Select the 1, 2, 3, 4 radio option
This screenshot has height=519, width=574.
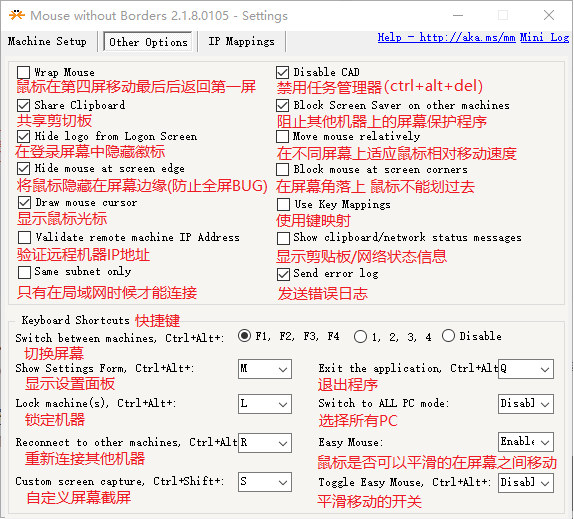(360, 337)
